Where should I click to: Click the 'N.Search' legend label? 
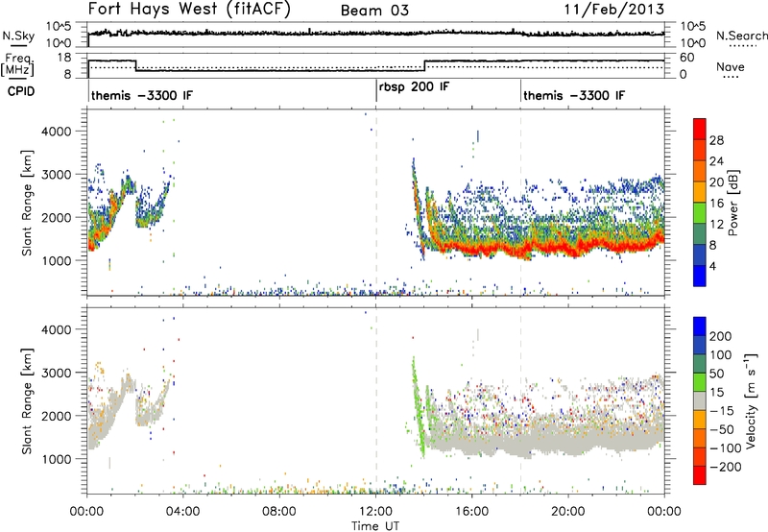[x=741, y=36]
